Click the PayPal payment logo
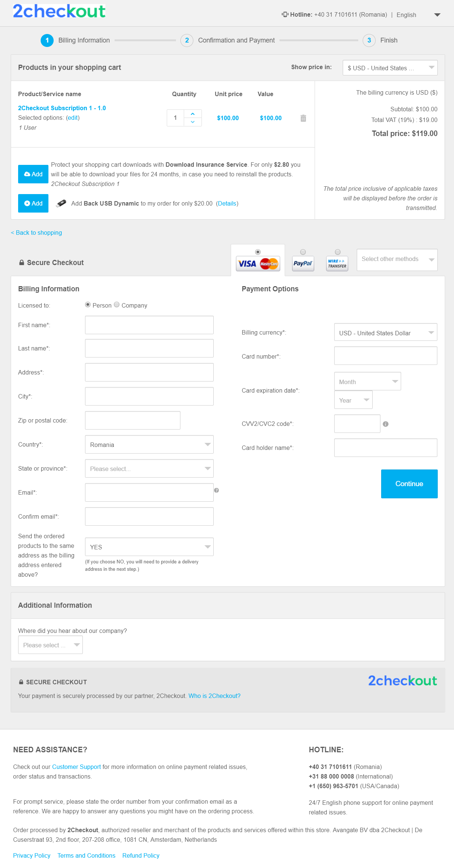The image size is (454, 868). (x=303, y=264)
